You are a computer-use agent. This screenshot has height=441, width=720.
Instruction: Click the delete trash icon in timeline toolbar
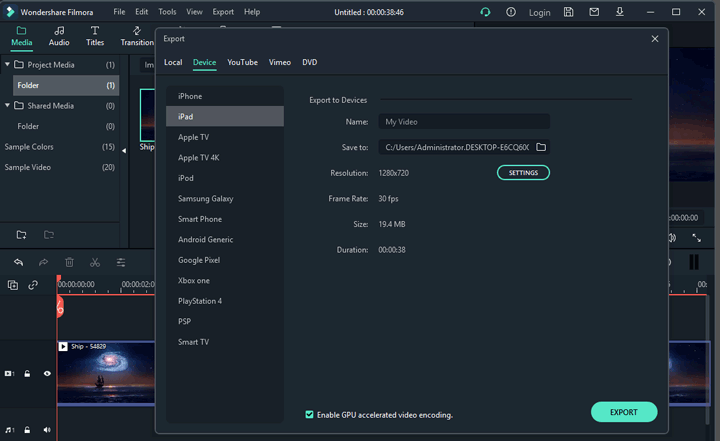tap(69, 263)
